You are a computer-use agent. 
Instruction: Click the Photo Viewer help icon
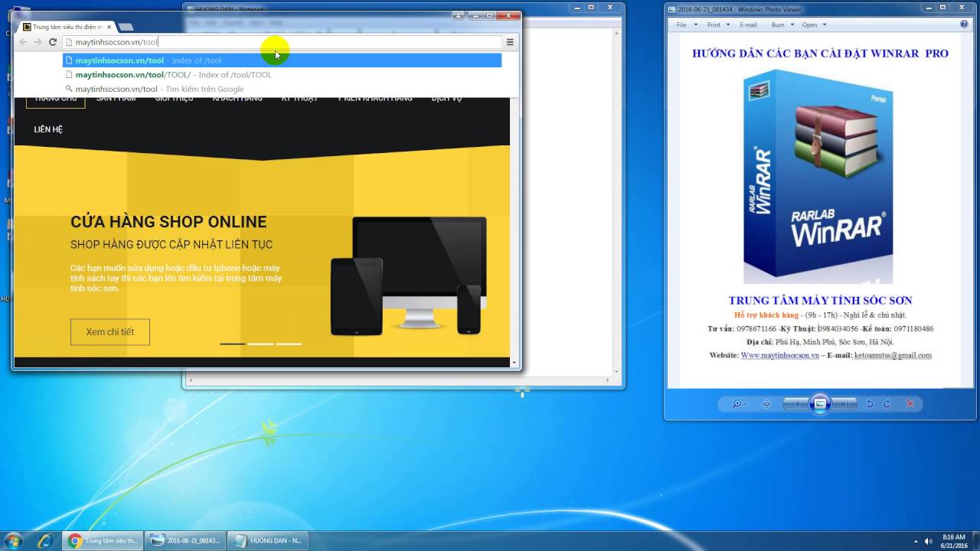point(964,24)
